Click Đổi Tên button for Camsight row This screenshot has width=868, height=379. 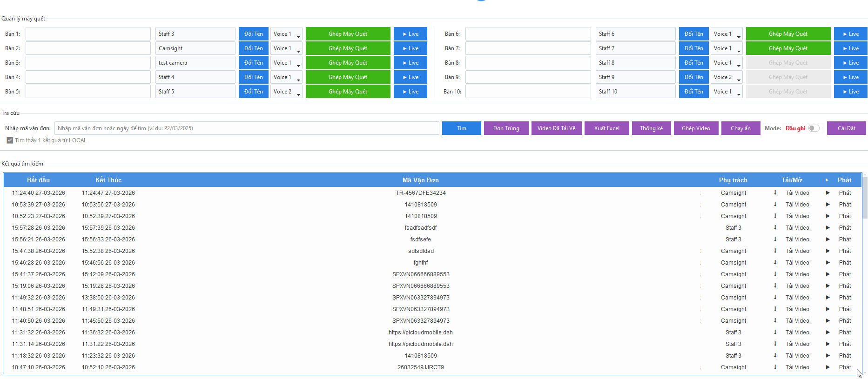tap(253, 48)
